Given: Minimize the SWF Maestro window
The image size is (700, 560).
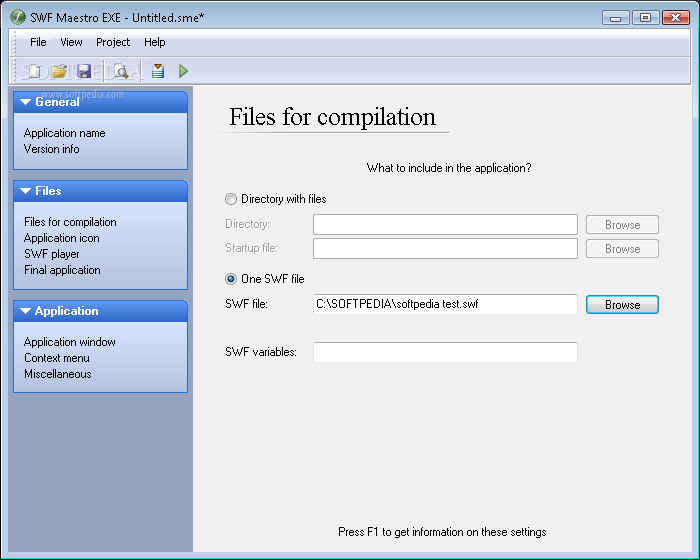Looking at the screenshot, I should pos(615,18).
